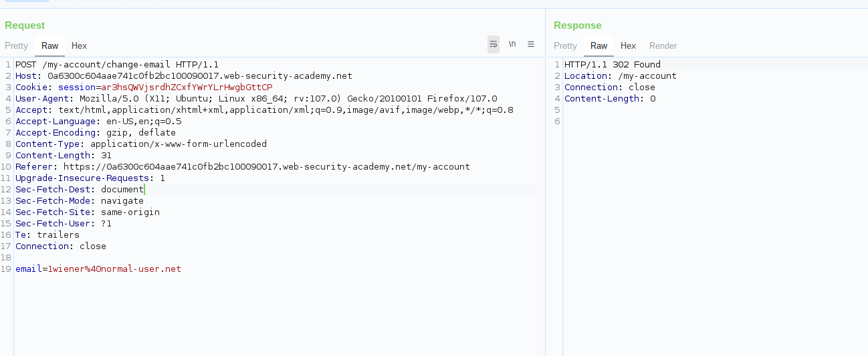Select the Response Raw tab
Viewport: 868px width, 356px height.
coord(599,45)
